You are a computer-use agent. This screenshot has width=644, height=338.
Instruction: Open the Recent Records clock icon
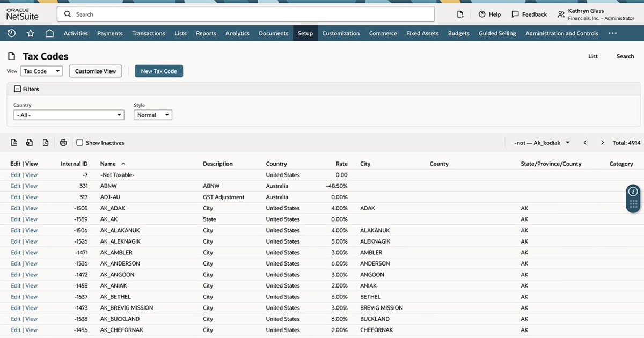click(11, 33)
